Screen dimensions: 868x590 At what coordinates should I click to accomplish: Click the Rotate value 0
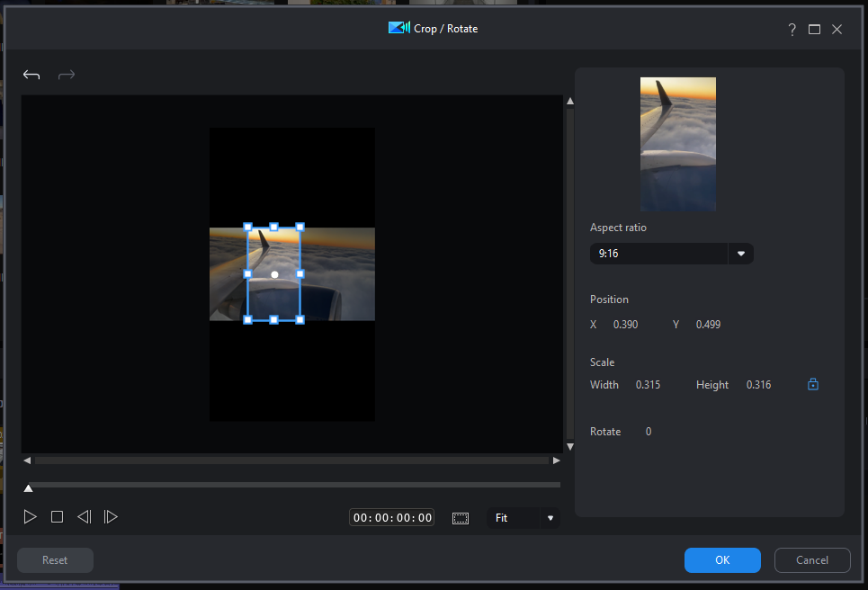pos(649,432)
